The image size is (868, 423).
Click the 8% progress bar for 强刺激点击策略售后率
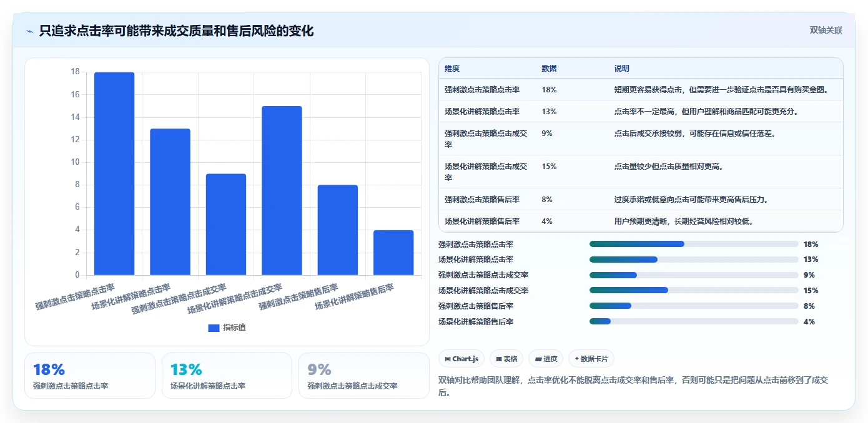click(x=694, y=306)
